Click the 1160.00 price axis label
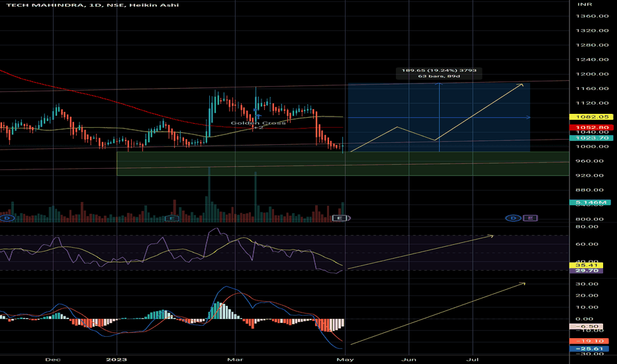 point(593,89)
